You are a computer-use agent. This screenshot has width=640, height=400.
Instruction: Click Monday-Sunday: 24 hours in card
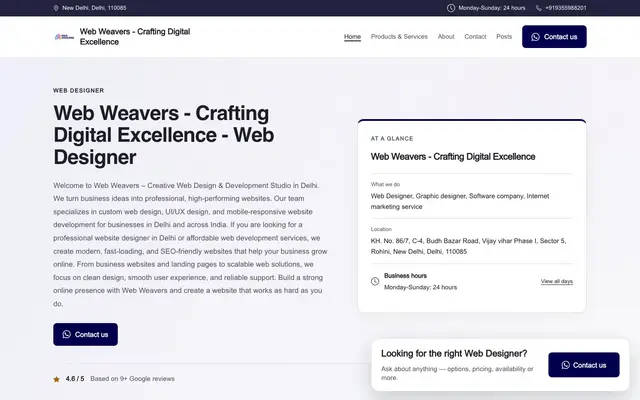[420, 287]
